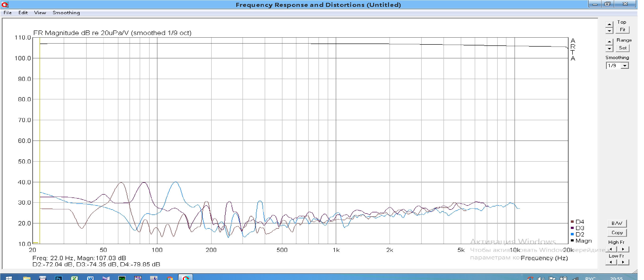Shift High Fr limit left
The image size is (644, 280).
(x=611, y=249)
